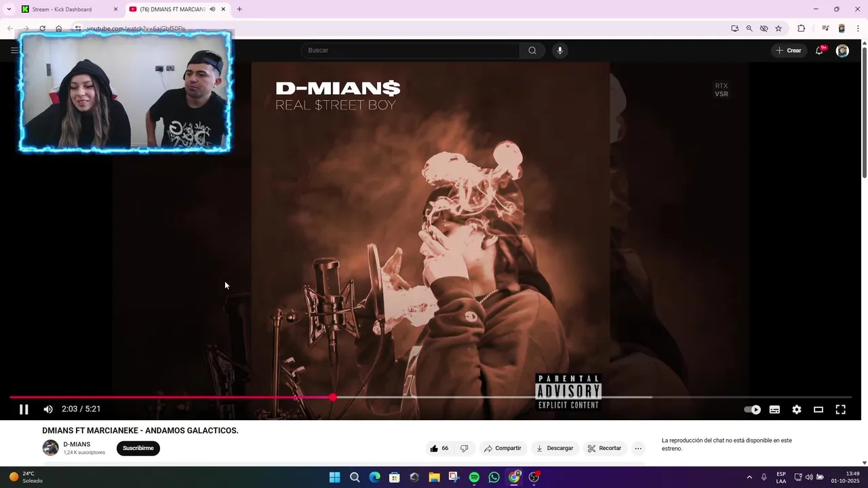Open the player settings gear

point(797,409)
